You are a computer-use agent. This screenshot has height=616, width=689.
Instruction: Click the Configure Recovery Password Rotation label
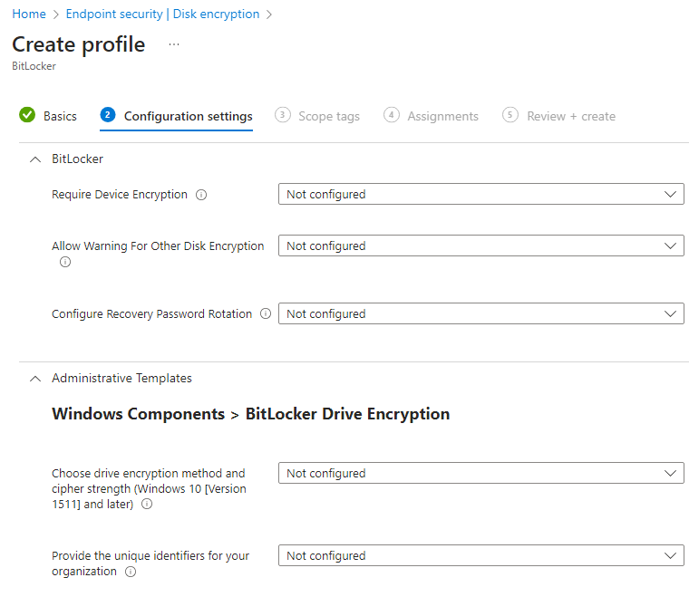[152, 314]
